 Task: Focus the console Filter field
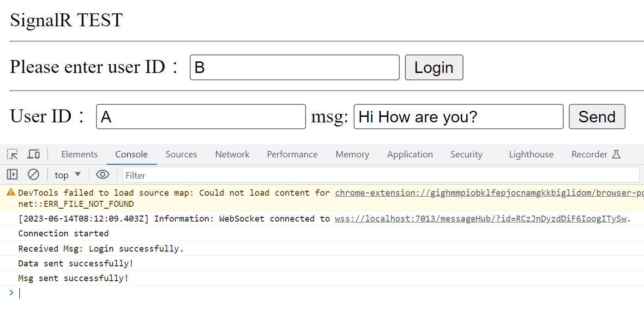(381, 175)
